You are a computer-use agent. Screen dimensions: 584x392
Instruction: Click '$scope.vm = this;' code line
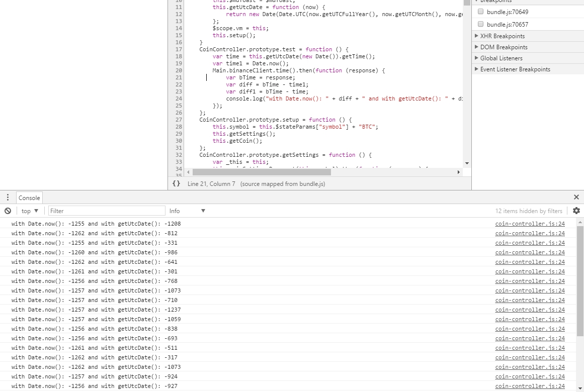240,28
